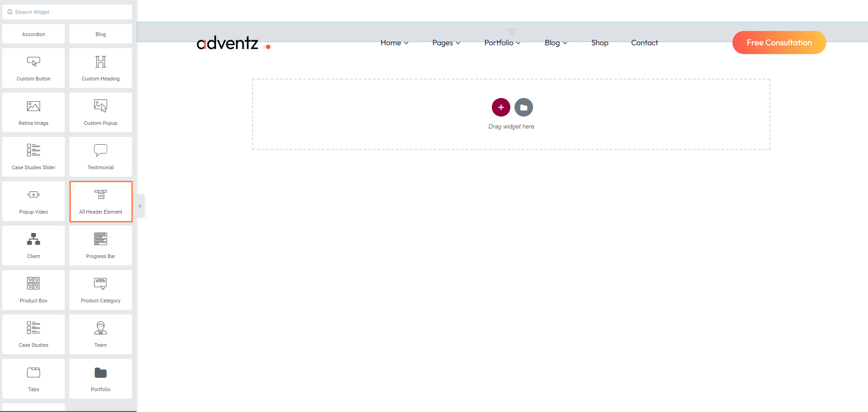Screen dimensions: 868x412
Task: Click the plus add new section button
Action: [501, 107]
